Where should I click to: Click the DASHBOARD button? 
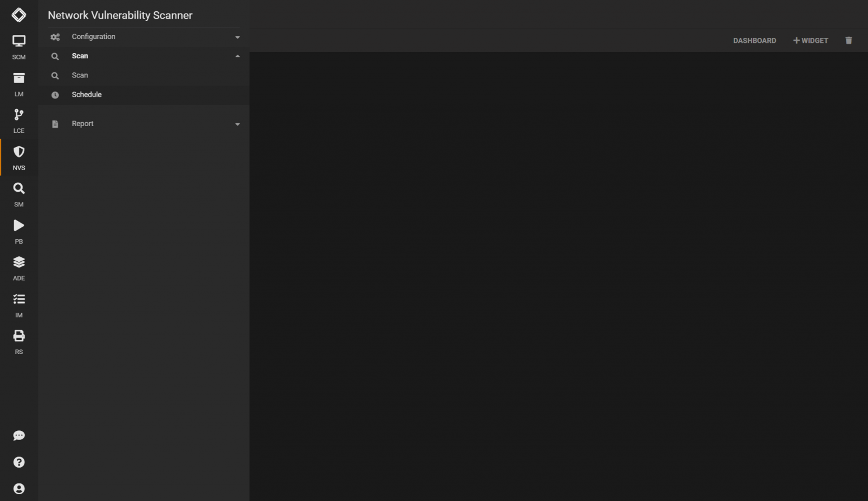pos(754,41)
